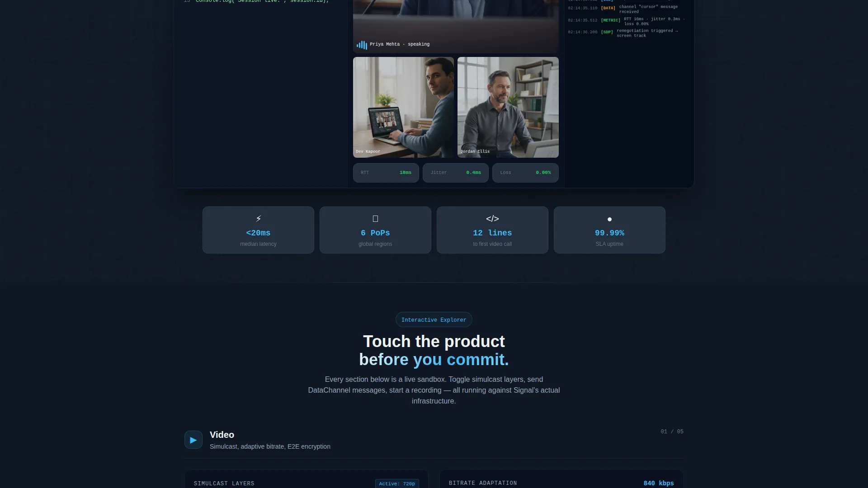Image resolution: width=868 pixels, height=488 pixels.
Task: Click the [METRIC] log entry tag
Action: 610,20
